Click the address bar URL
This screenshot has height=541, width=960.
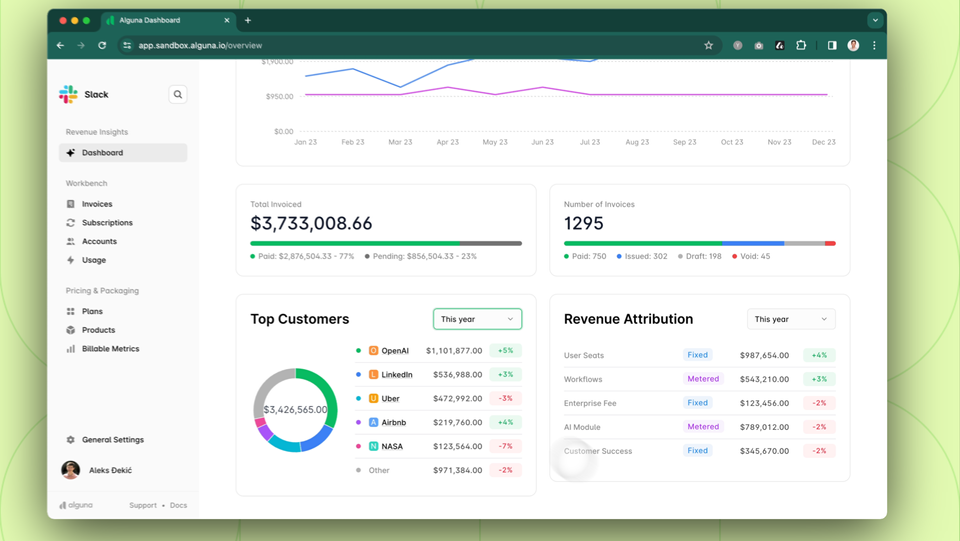(200, 45)
